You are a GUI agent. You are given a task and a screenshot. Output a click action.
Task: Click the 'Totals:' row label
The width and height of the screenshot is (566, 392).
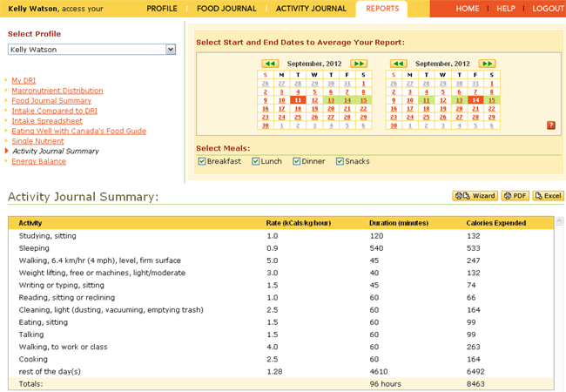(x=30, y=384)
